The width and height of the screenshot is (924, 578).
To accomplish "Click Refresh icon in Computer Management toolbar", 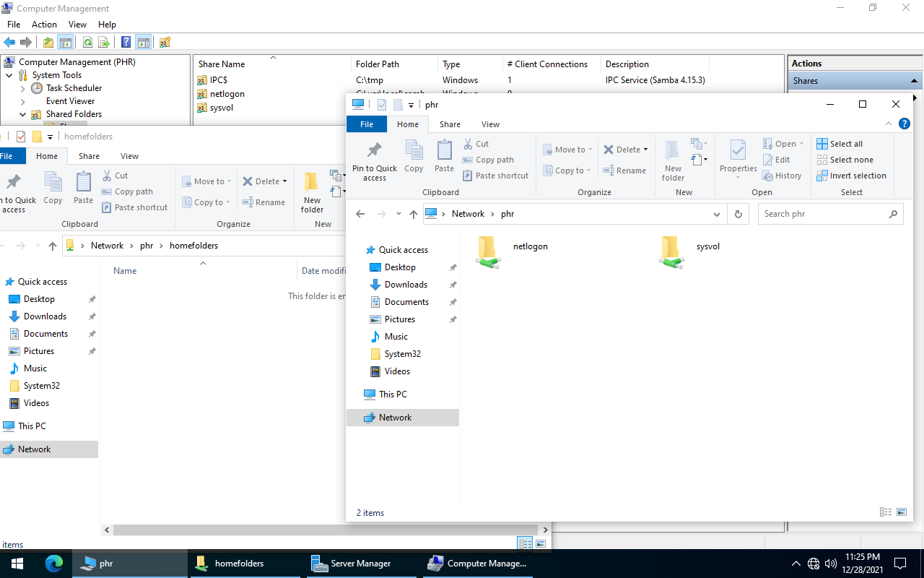I will [87, 42].
